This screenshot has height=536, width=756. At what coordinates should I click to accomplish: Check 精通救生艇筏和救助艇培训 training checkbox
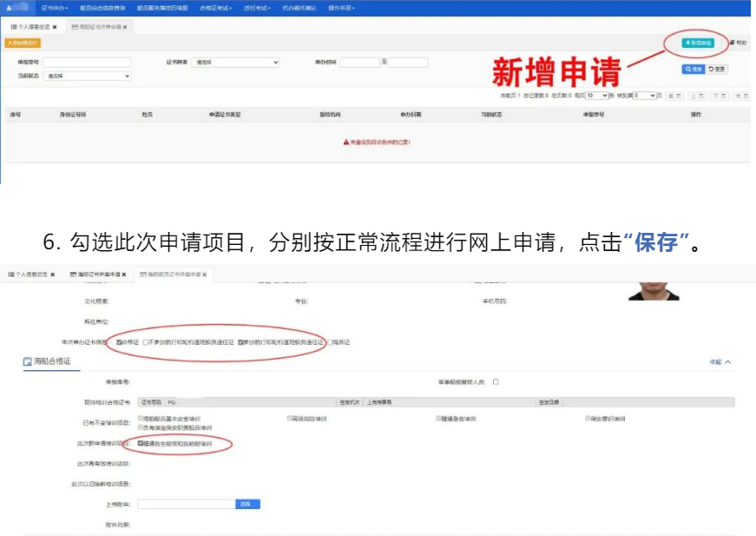click(x=141, y=443)
